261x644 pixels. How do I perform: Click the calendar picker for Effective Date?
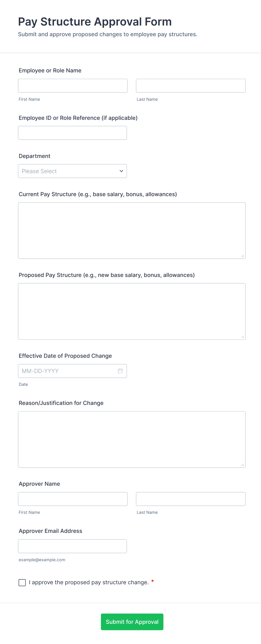[120, 371]
